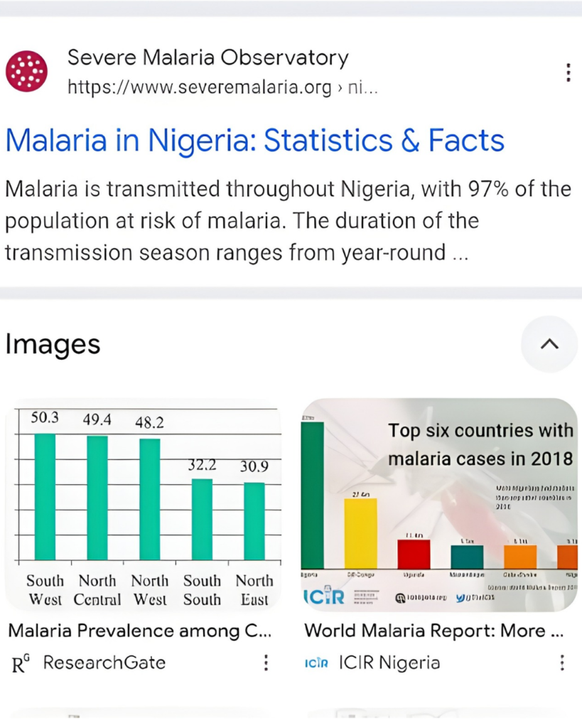Open three-dot menu beside ResearchGate

(266, 663)
